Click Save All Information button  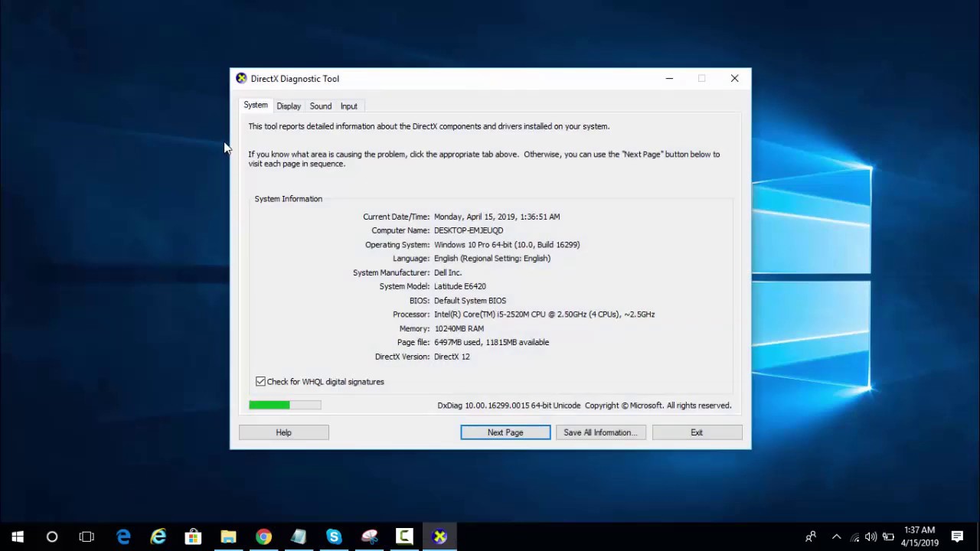click(600, 432)
